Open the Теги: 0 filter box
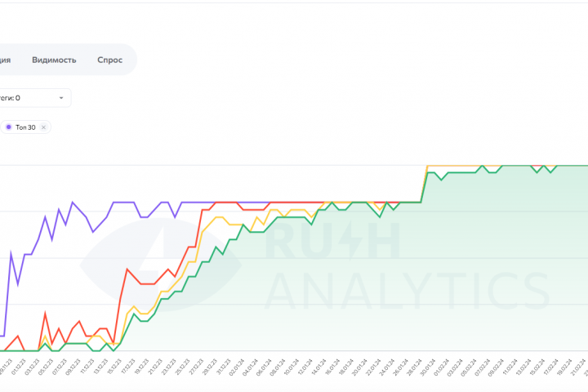588x392 pixels. 33,98
